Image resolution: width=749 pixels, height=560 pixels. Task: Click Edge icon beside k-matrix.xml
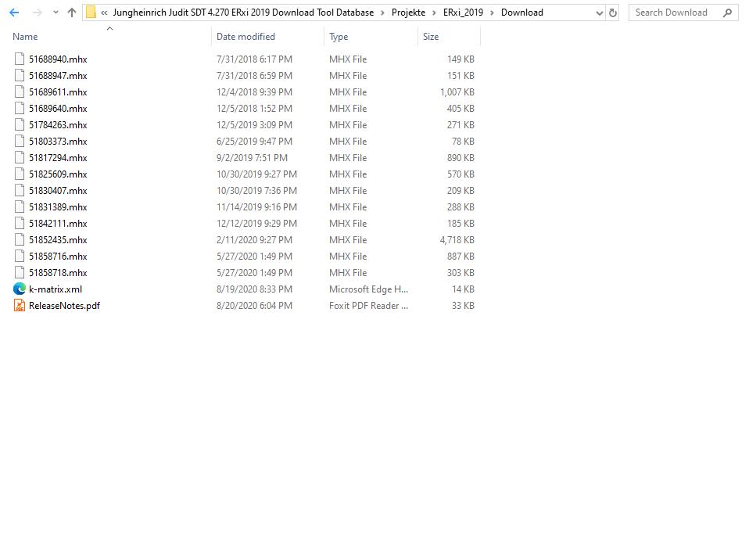coord(19,289)
